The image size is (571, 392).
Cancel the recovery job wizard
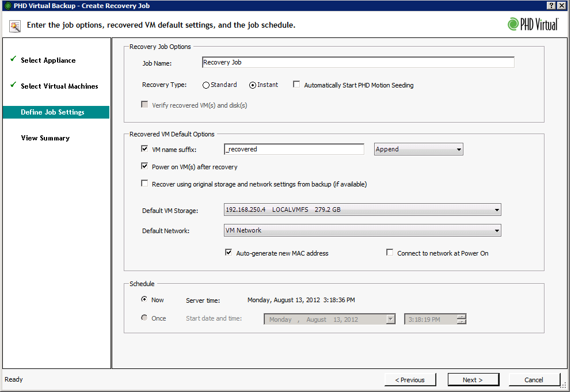tap(534, 379)
